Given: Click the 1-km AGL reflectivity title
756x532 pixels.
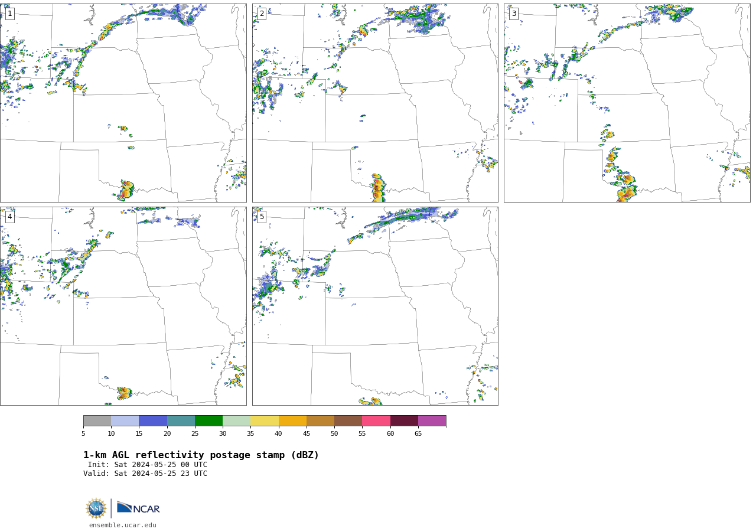Looking at the screenshot, I should click(201, 455).
